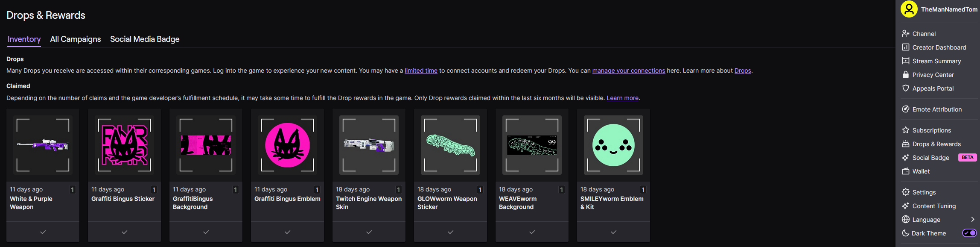Open Creator Dashboard via its icon
The width and height of the screenshot is (980, 247).
pos(905,47)
